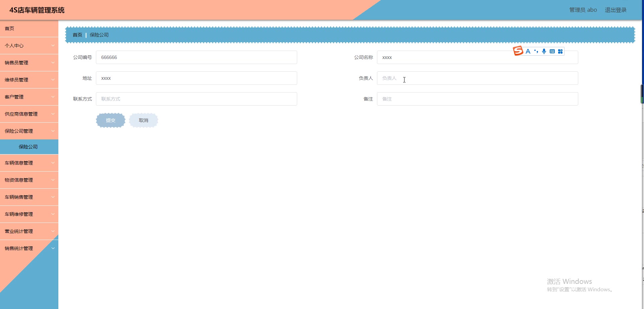Open the 物资信息管理 sidebar menu
Screen dimensions: 644x309
(29, 180)
